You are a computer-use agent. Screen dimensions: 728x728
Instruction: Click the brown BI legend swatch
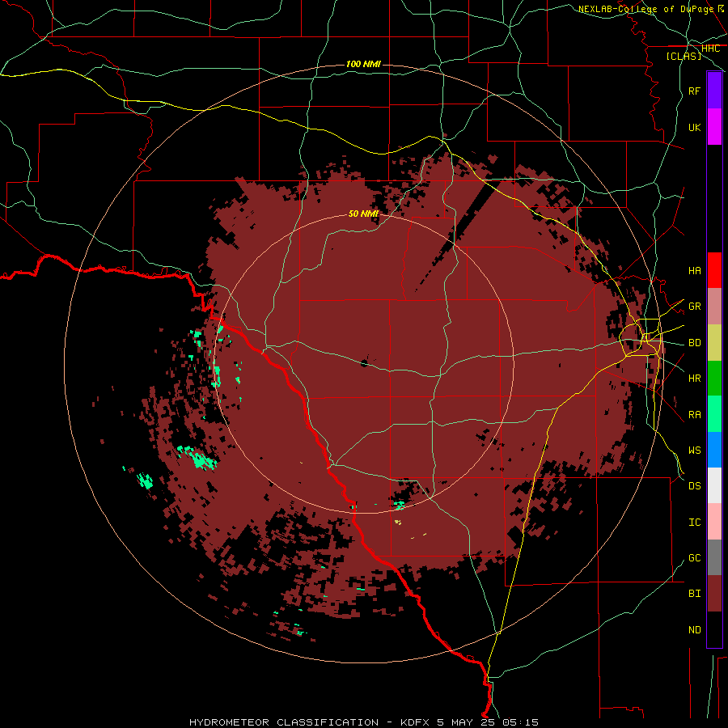click(714, 594)
